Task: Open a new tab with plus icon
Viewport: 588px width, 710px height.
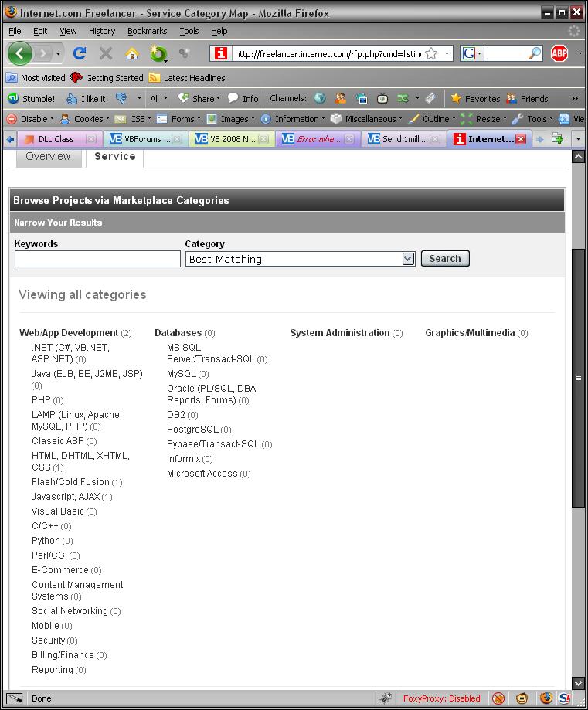Action: click(557, 139)
